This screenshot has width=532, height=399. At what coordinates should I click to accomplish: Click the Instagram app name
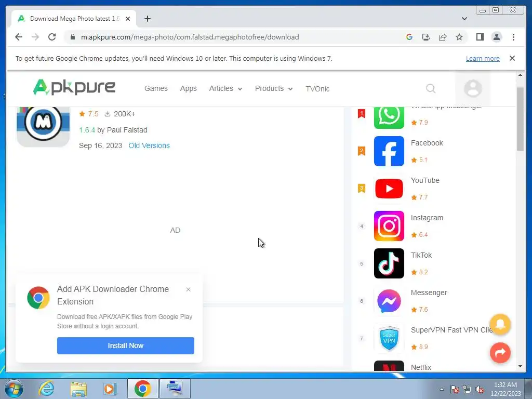click(x=427, y=218)
